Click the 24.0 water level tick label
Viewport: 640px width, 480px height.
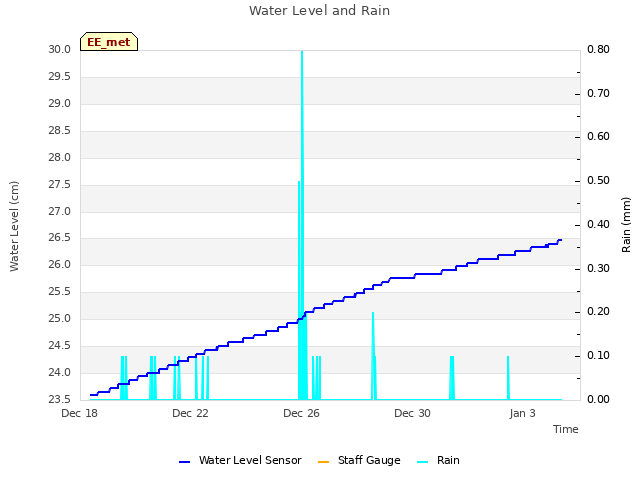pyautogui.click(x=60, y=372)
